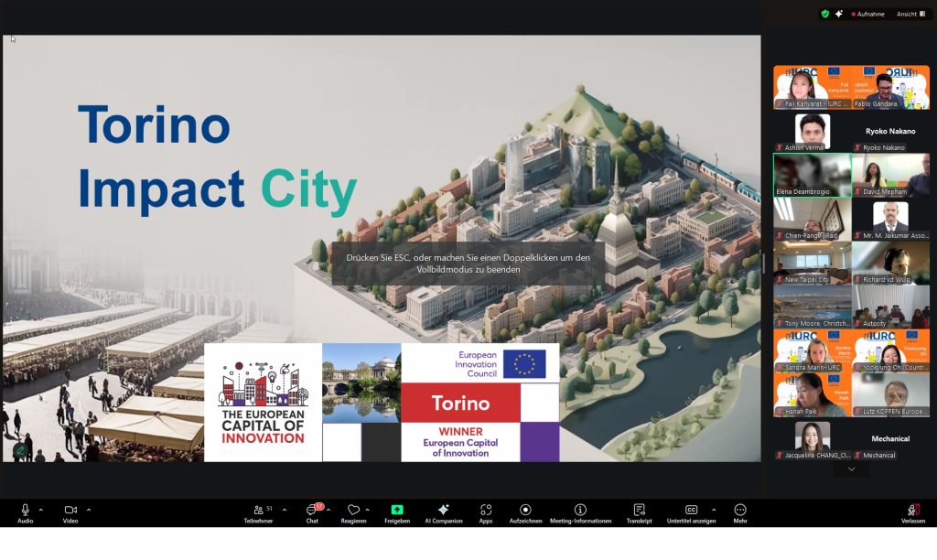The width and height of the screenshot is (937, 560).
Task: Toggle Untertitel anzeigen closed captions
Action: click(691, 510)
